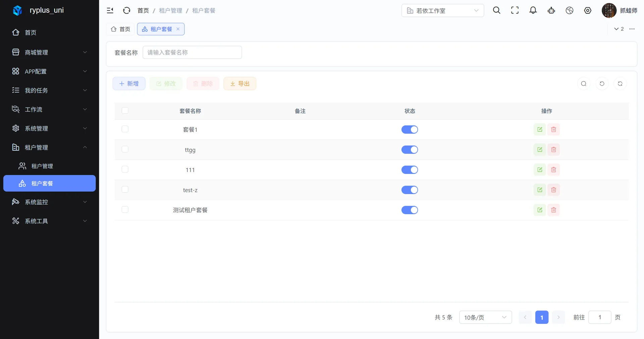
Task: Open the 10条/页 page size dropdown
Action: coord(485,317)
